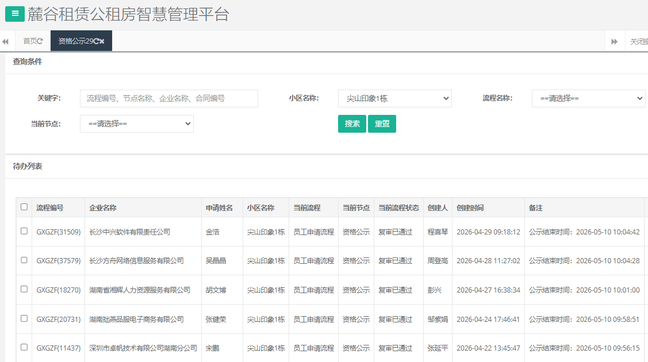This screenshot has height=362, width=648.
Task: Click the 待办列表 section heading
Action: [27, 166]
